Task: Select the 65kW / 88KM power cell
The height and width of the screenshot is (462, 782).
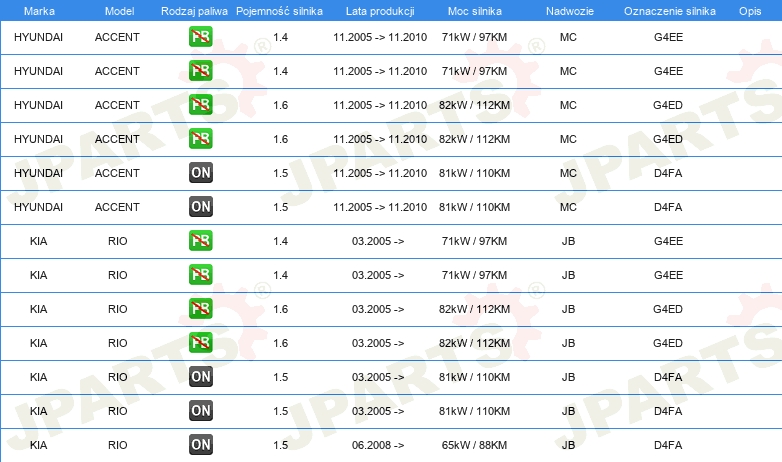Action: [474, 445]
